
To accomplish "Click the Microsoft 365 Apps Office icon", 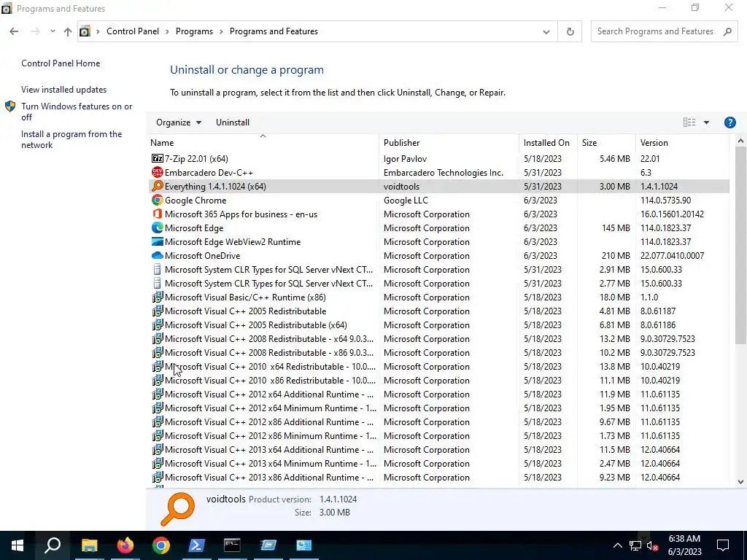I will (158, 214).
